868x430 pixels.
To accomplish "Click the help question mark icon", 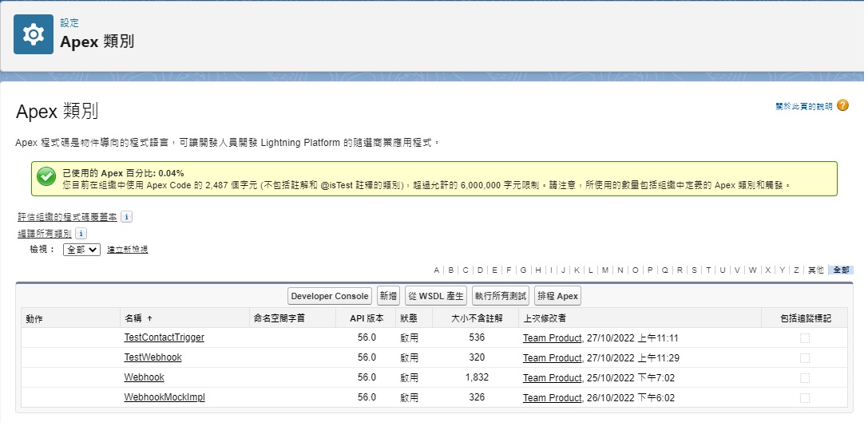I will (x=842, y=105).
